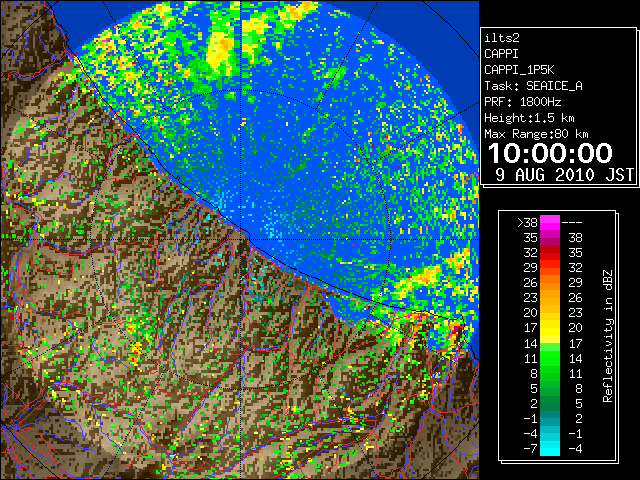Click the red '32' legend swatch

(550, 253)
